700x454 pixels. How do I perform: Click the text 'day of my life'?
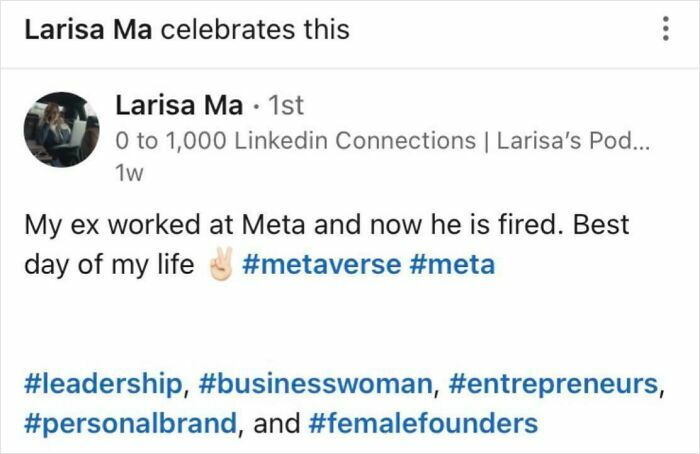click(x=108, y=265)
